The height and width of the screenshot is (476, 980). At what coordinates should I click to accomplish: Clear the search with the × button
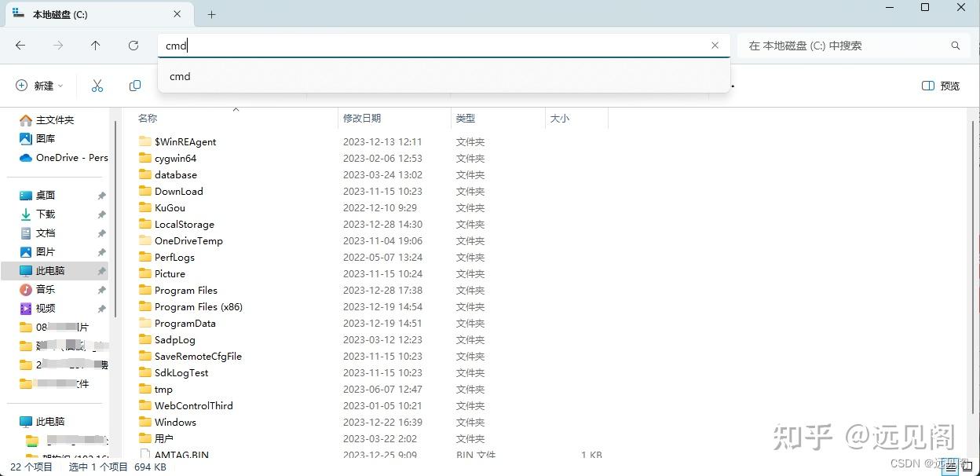pyautogui.click(x=715, y=46)
